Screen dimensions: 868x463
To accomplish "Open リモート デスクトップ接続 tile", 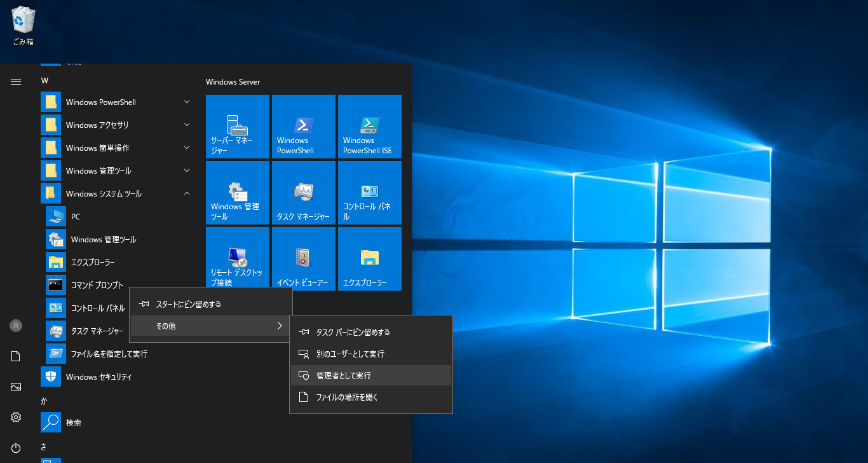I will pyautogui.click(x=238, y=259).
